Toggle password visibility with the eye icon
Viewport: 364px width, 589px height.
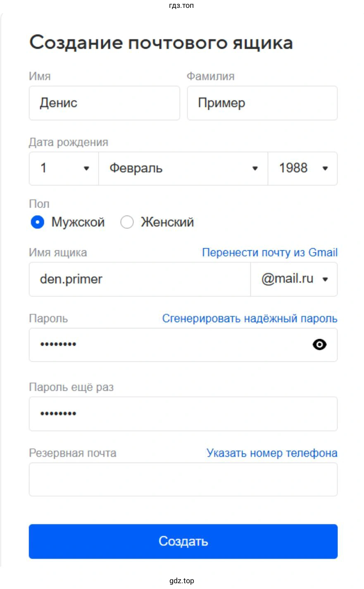(319, 344)
